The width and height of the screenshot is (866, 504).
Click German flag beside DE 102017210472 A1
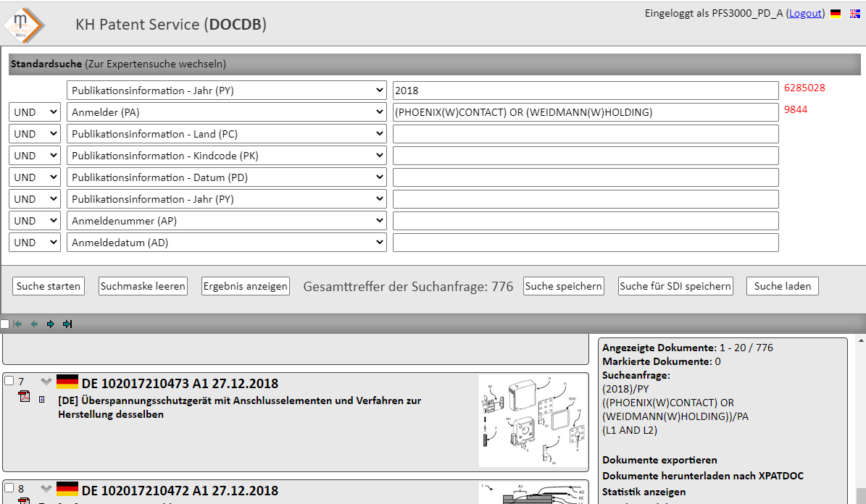(x=67, y=489)
